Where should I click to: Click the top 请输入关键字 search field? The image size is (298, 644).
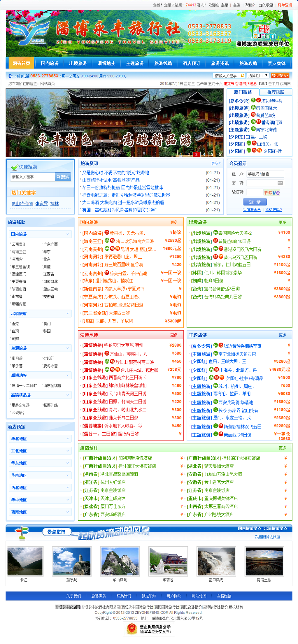coord(226,76)
